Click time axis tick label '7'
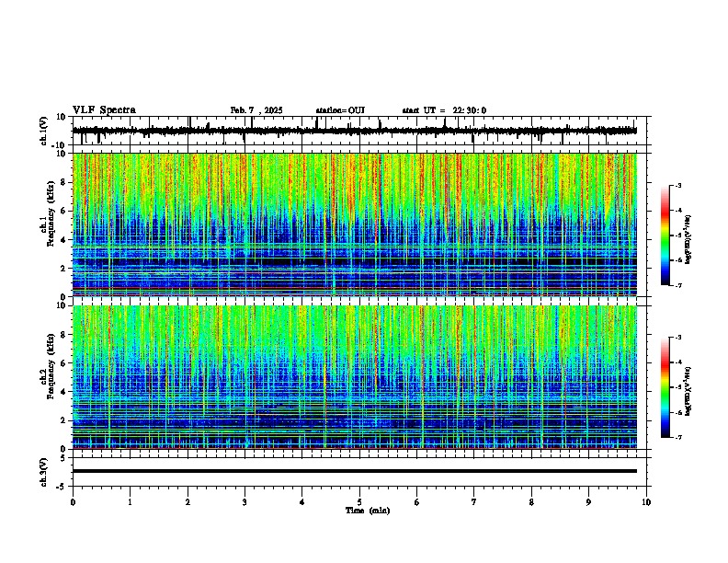Image resolution: width=728 pixels, height=563 pixels. 474,502
